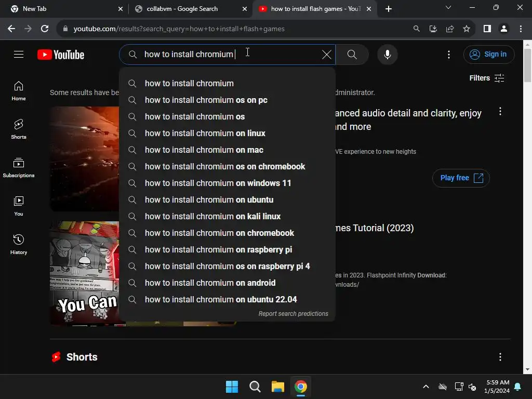The height and width of the screenshot is (399, 532).
Task: Select suggestion 'how to install chromium on ubuntu 22.04'
Action: click(228, 299)
